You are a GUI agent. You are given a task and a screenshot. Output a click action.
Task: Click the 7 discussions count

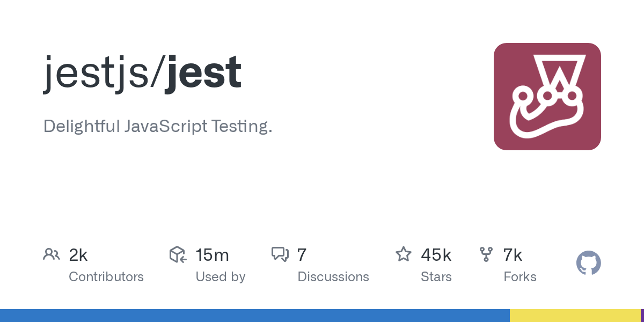(302, 255)
